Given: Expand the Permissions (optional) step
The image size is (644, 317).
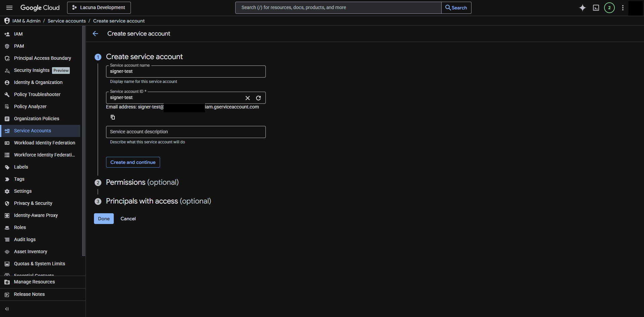Looking at the screenshot, I should click(142, 182).
